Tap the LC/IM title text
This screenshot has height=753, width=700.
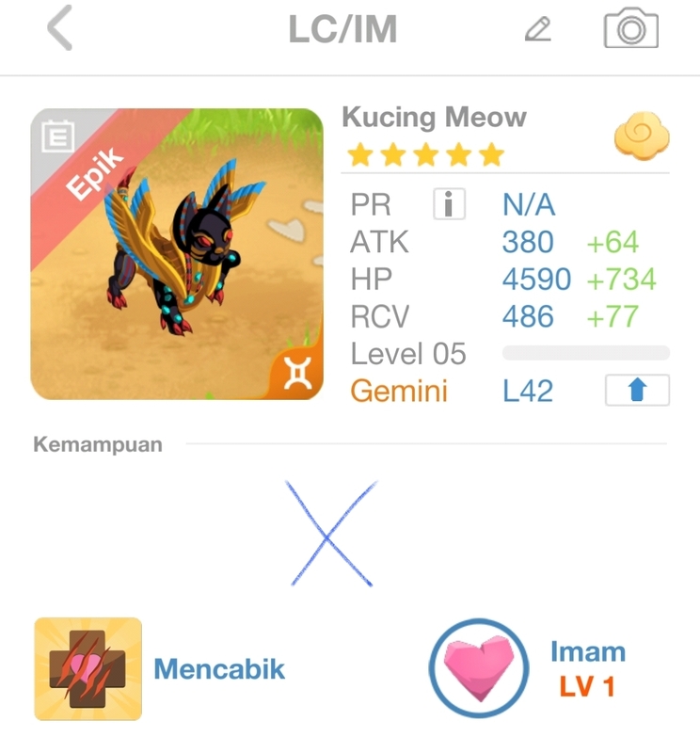point(342,29)
